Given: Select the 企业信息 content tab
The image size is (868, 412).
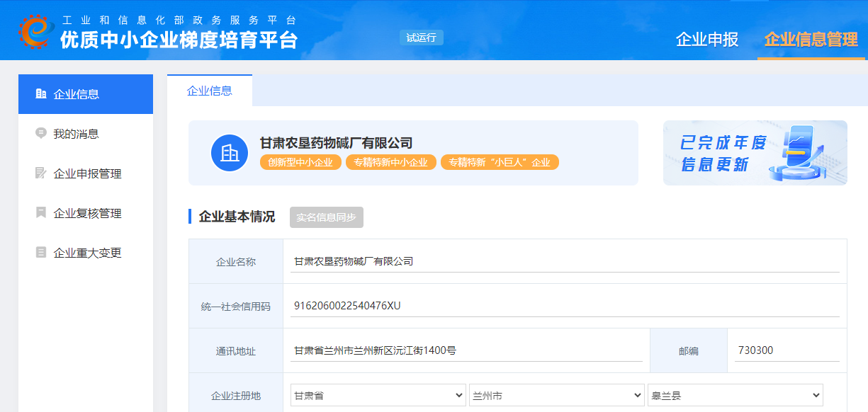Looking at the screenshot, I should (209, 91).
